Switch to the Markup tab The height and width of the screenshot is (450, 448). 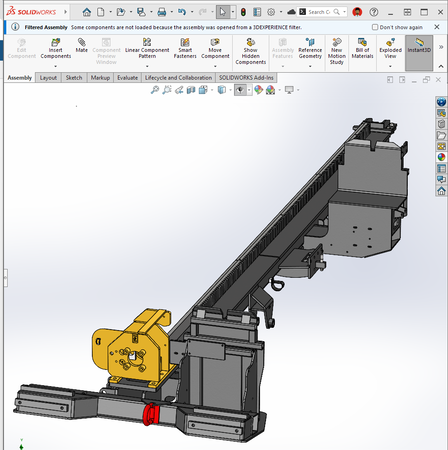click(100, 78)
